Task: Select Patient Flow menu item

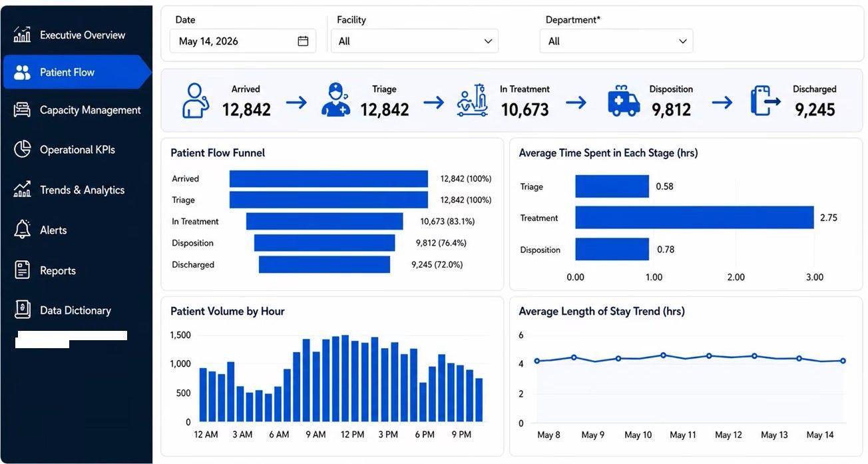Action: pyautogui.click(x=77, y=72)
